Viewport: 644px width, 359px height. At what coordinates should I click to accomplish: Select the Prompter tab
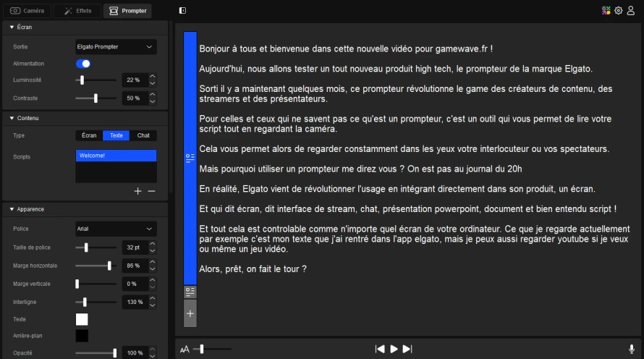click(128, 11)
